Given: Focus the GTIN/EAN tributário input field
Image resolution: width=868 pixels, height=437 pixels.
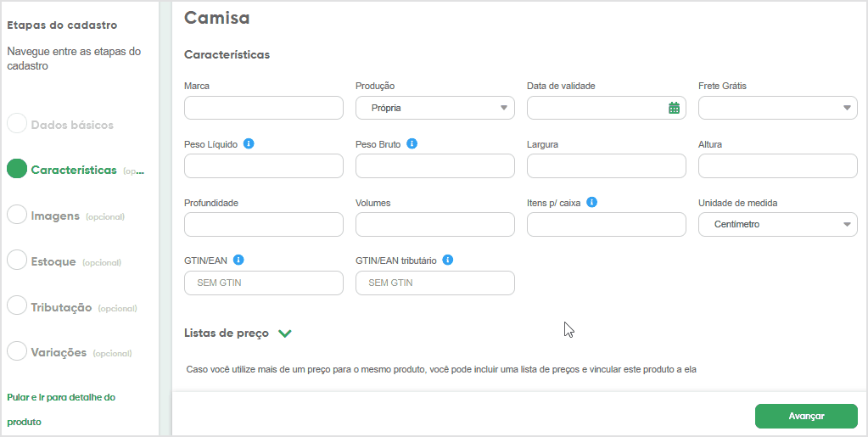Looking at the screenshot, I should tap(435, 283).
